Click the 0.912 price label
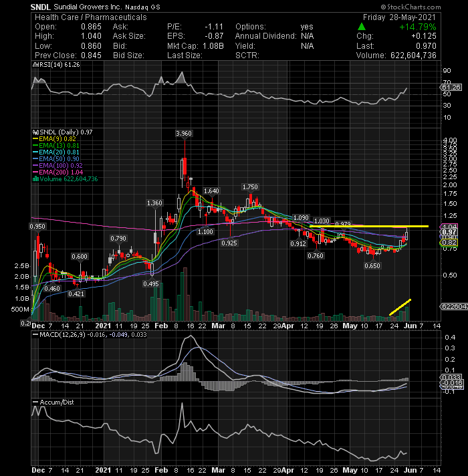This screenshot has height=476, width=468. point(298,243)
